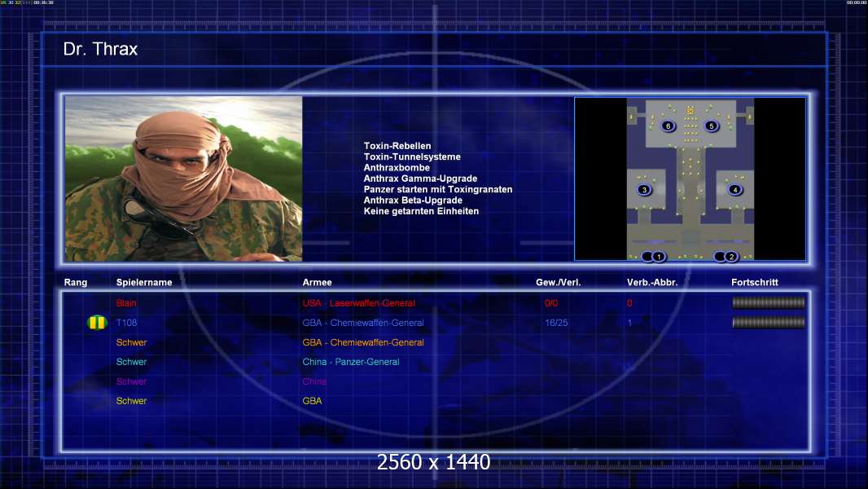
Task: Click the orange GBA - Chemiewaffen-General army entry
Action: pyautogui.click(x=363, y=342)
